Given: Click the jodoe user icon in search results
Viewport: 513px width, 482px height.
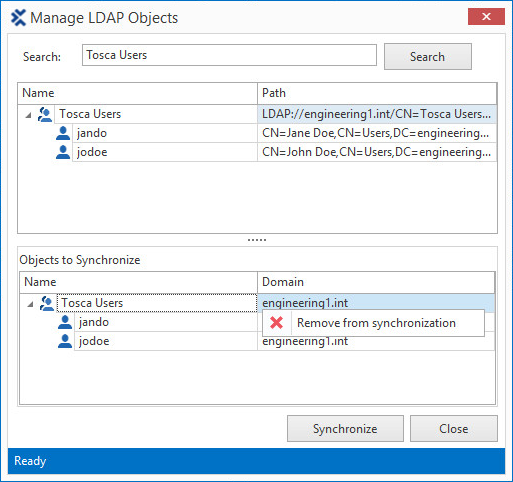Looking at the screenshot, I should 63,152.
